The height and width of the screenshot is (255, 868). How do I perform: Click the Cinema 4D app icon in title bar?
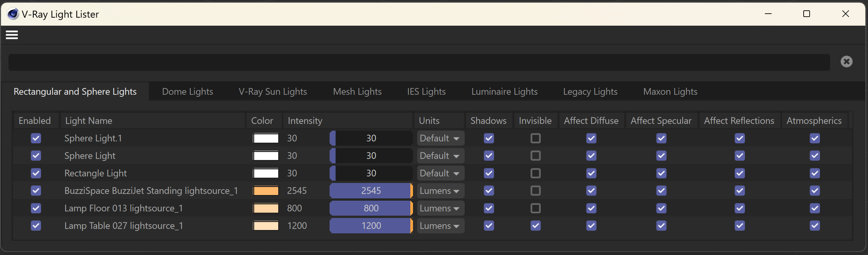pos(13,14)
